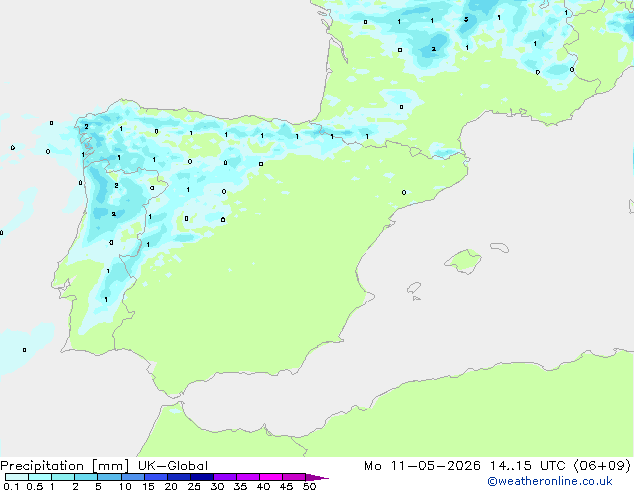Screen dimensions: 634x490
Task: Select the 5–10 mm legend color box
Action: (109, 477)
